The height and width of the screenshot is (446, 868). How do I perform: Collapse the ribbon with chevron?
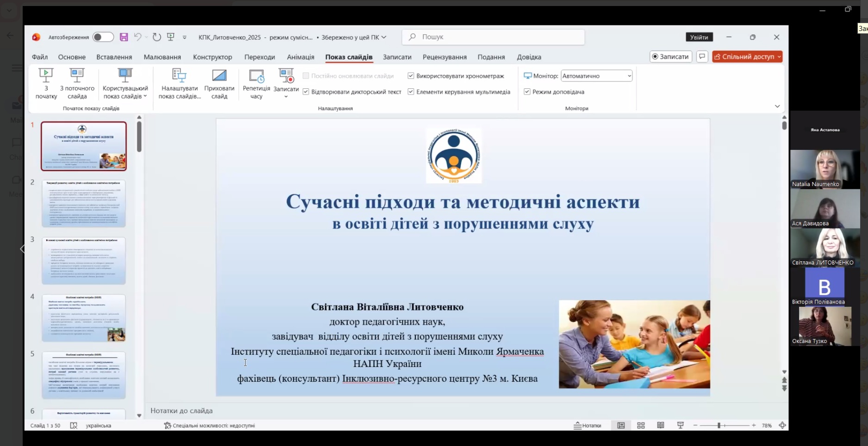point(777,106)
